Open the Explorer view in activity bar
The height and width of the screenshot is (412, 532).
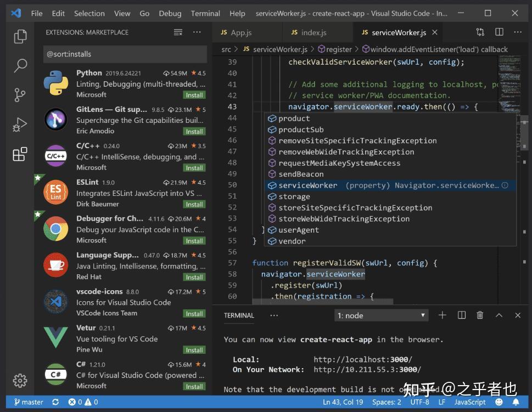coord(20,36)
